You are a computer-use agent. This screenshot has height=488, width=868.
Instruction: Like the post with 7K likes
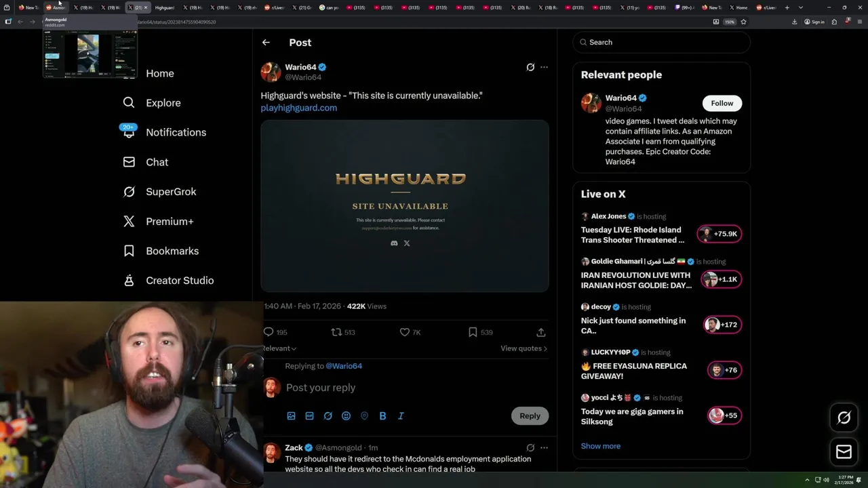pyautogui.click(x=405, y=332)
